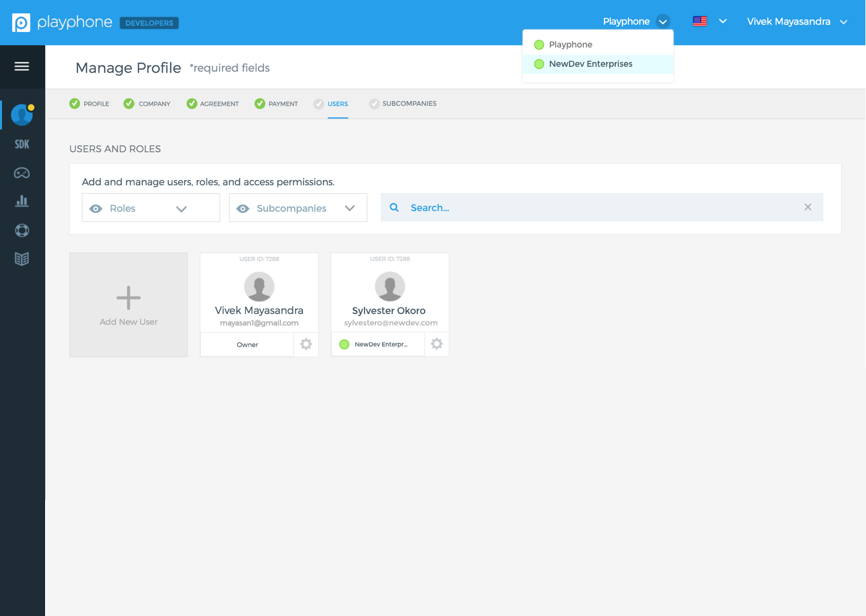
Task: Click the US flag language icon
Action: coord(700,21)
